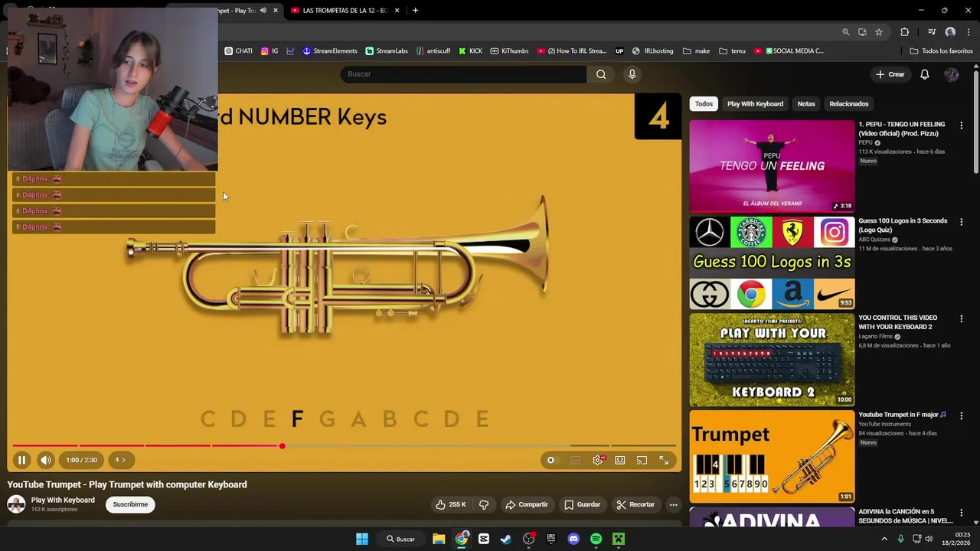Open Minecraft from the taskbar
Screen dimensions: 980x551
pyautogui.click(x=619, y=539)
